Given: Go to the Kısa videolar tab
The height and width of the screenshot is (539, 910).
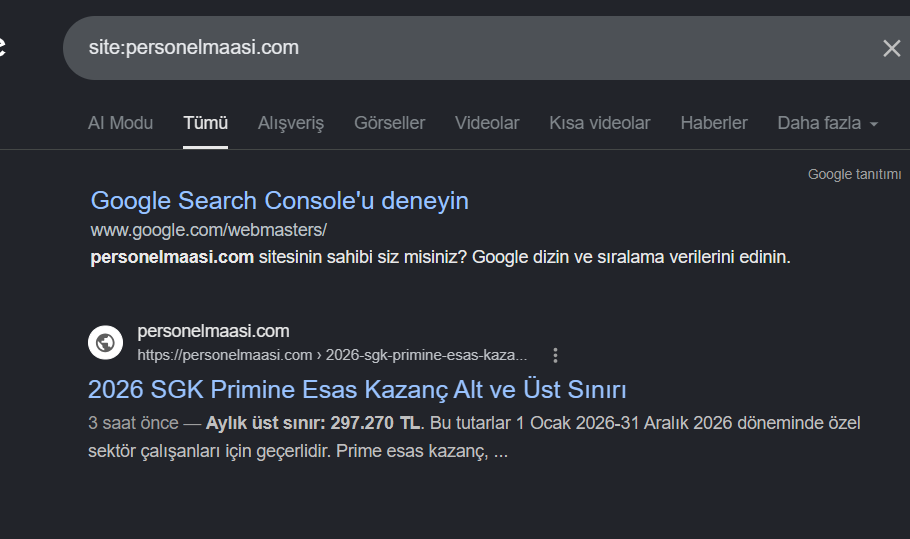Looking at the screenshot, I should point(600,123).
